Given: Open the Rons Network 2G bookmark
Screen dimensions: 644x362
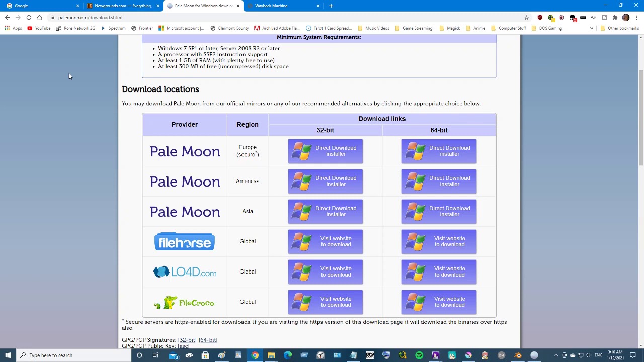Looking at the screenshot, I should click(75, 28).
